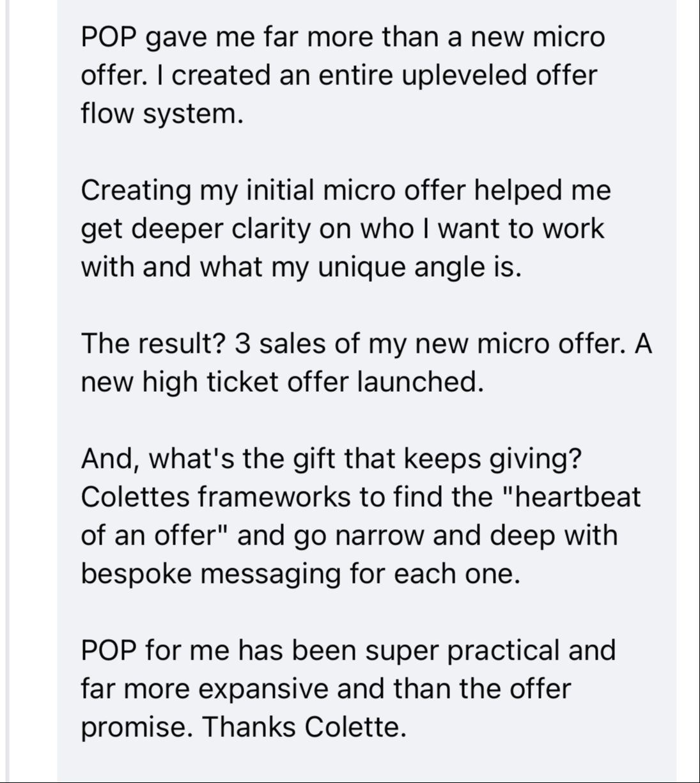700x783 pixels.
Task: Click the words "Colettes frameworks"
Action: (x=215, y=497)
